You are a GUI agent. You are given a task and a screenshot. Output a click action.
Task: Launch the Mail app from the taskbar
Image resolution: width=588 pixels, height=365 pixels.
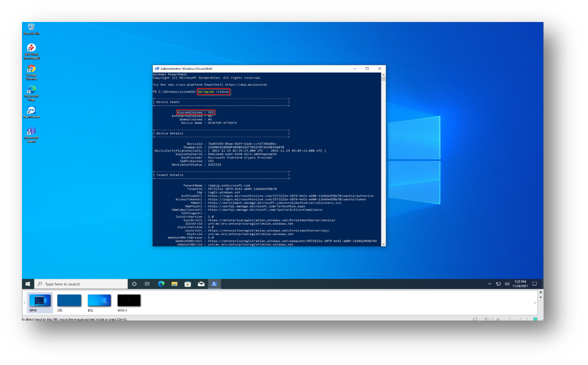tap(201, 284)
